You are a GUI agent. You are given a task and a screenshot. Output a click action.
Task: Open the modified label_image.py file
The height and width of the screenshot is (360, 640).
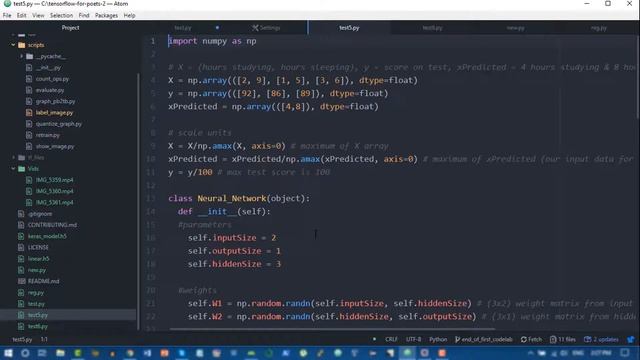pos(54,113)
